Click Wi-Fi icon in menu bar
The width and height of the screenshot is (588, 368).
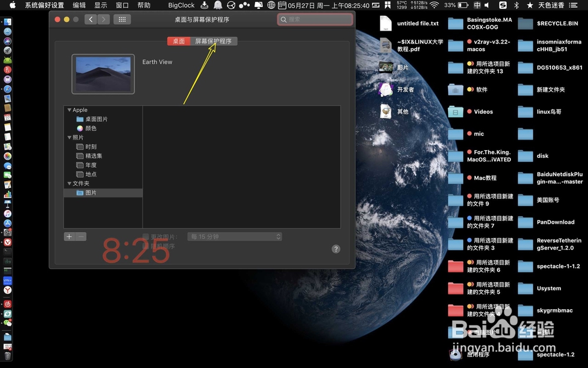coord(435,5)
